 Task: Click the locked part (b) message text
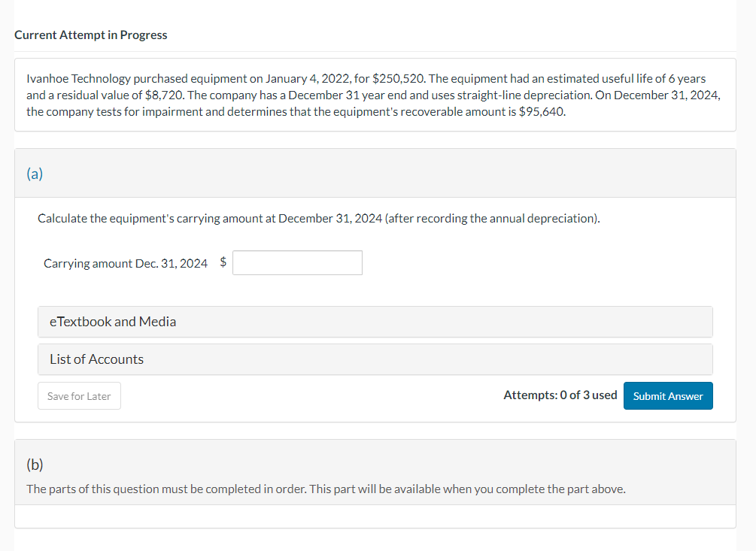click(x=326, y=489)
